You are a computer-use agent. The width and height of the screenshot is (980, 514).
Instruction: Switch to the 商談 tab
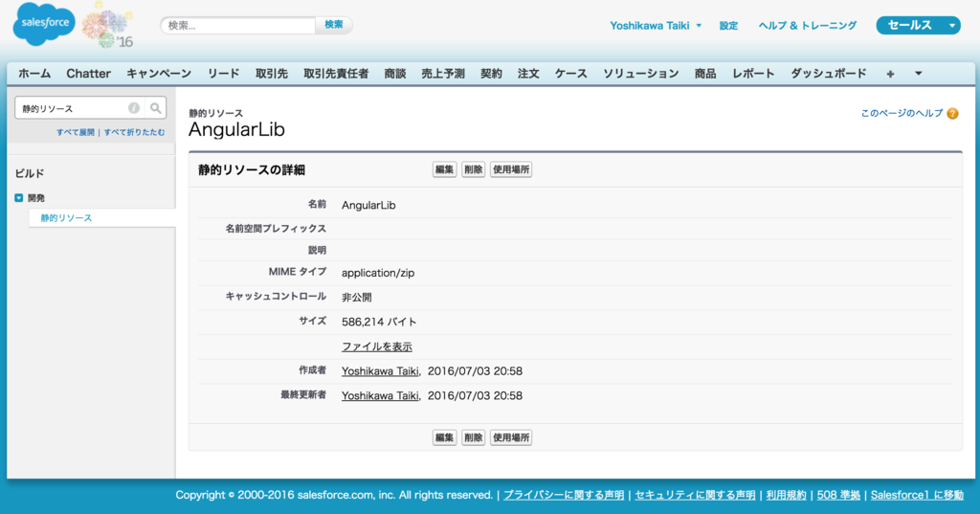click(395, 74)
